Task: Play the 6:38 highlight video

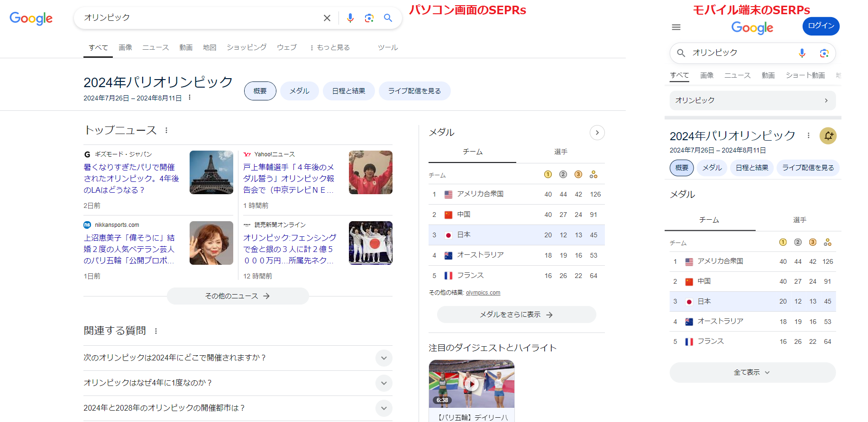Action: pos(472,384)
